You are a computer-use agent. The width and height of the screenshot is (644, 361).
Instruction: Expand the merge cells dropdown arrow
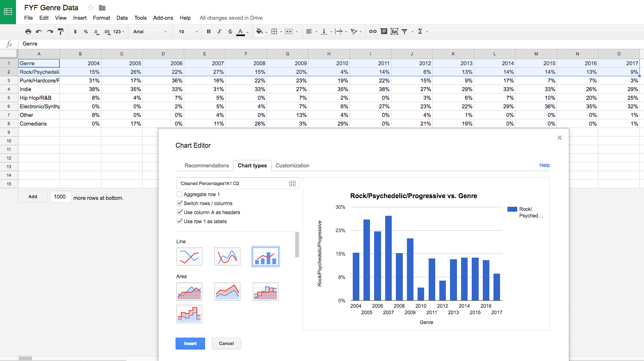pos(297,32)
